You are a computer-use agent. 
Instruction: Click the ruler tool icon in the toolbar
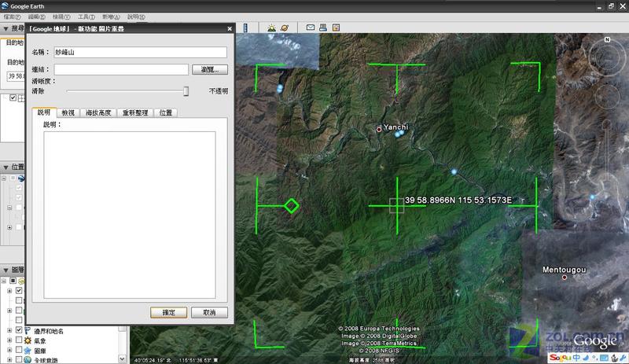[245, 28]
